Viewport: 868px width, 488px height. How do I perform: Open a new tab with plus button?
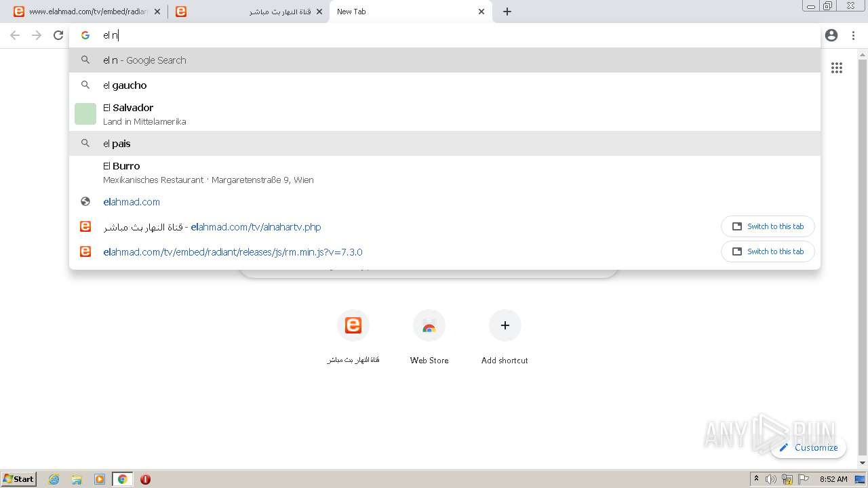(x=507, y=12)
